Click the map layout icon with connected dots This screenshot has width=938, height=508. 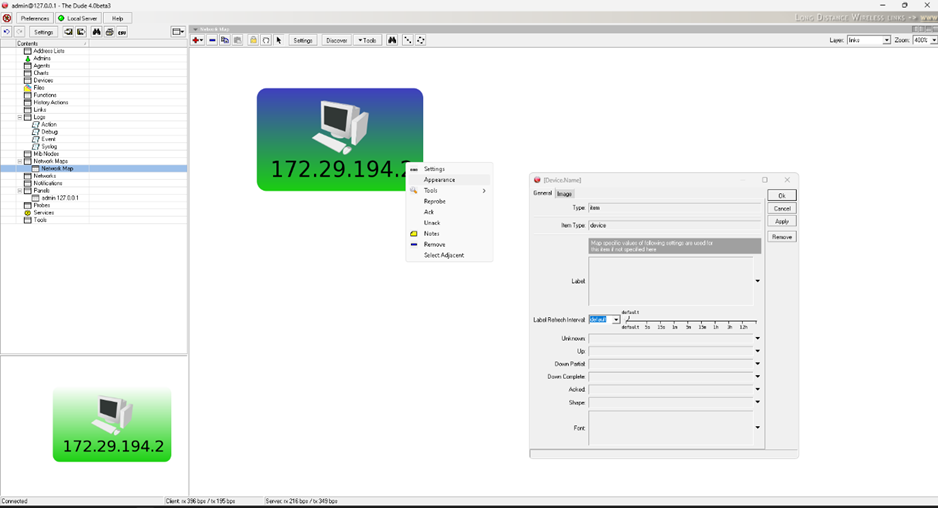[x=408, y=40]
